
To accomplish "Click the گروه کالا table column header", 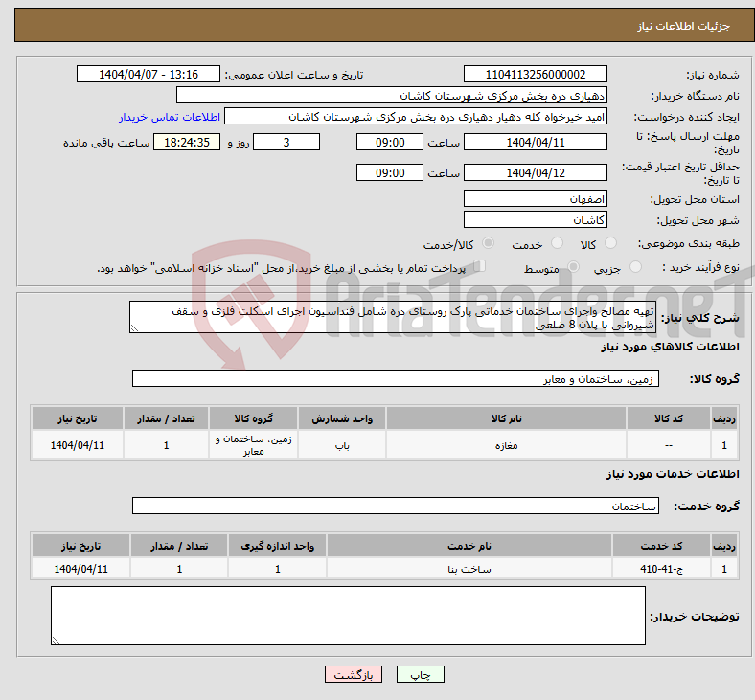I will tap(253, 418).
